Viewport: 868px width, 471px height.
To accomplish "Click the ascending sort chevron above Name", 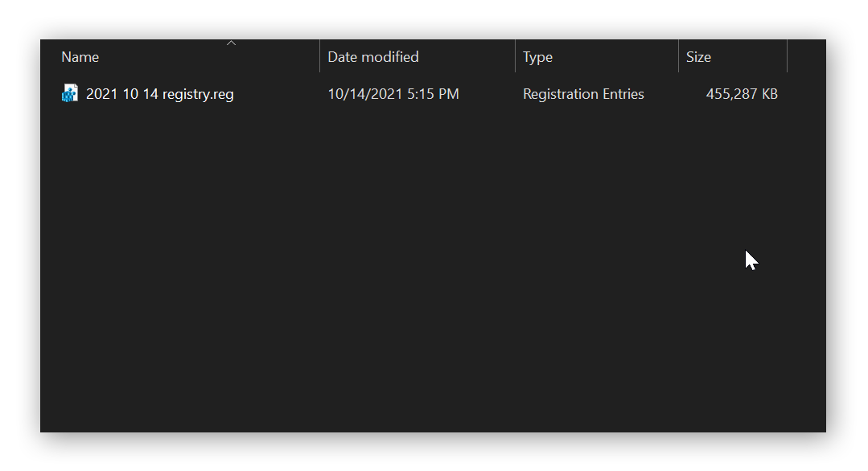I will pyautogui.click(x=231, y=43).
